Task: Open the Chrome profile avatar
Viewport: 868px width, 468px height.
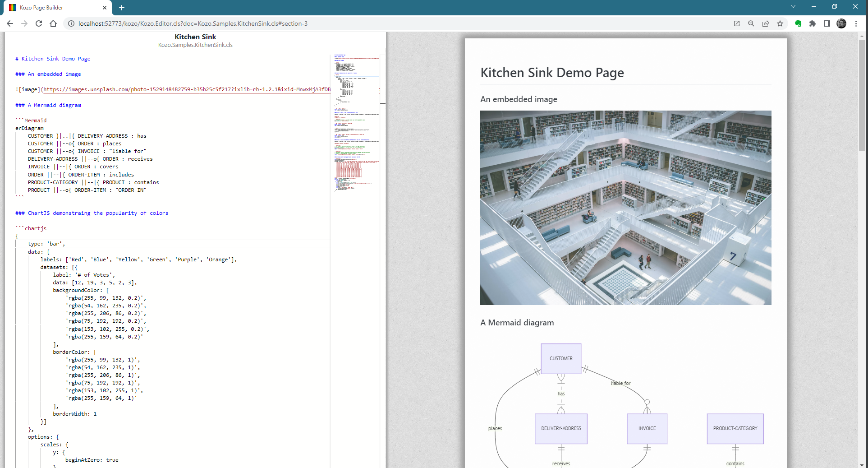Action: point(841,23)
